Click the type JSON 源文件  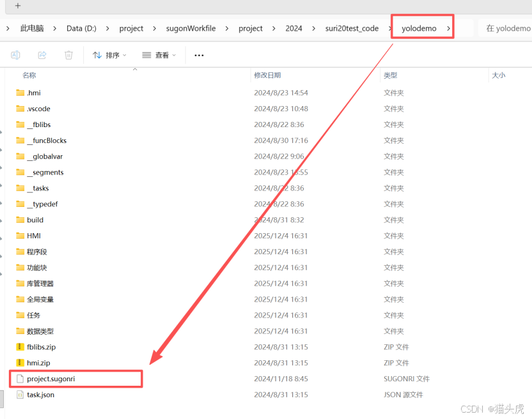point(403,395)
